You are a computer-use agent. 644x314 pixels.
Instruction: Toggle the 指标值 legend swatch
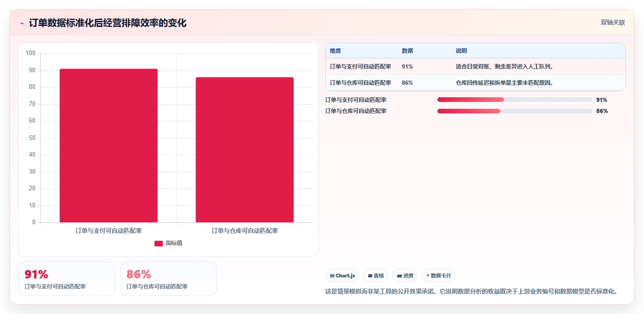pyautogui.click(x=158, y=243)
